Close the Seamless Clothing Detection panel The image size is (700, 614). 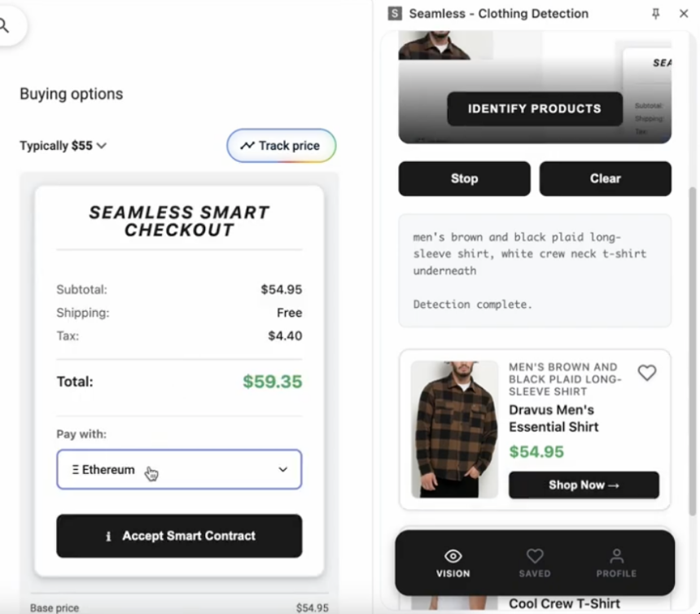click(683, 14)
